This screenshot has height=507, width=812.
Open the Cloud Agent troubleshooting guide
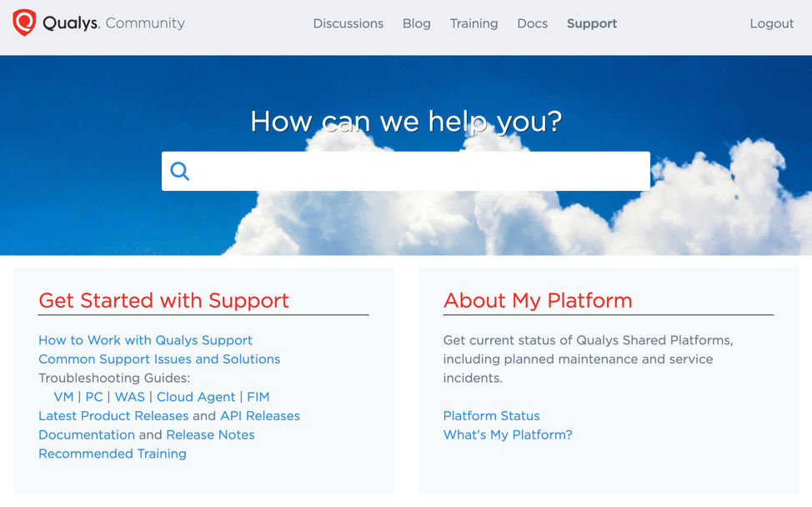[196, 397]
